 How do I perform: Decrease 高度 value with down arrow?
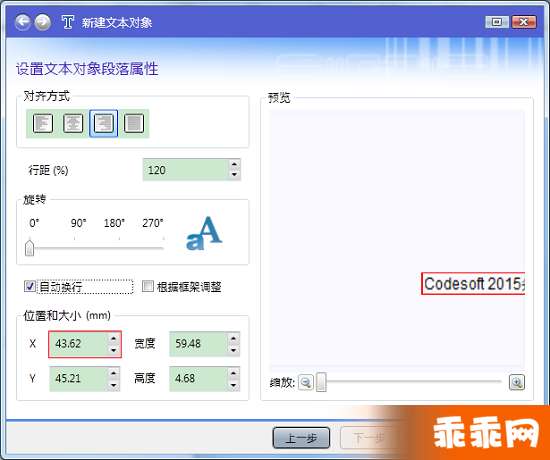(233, 385)
